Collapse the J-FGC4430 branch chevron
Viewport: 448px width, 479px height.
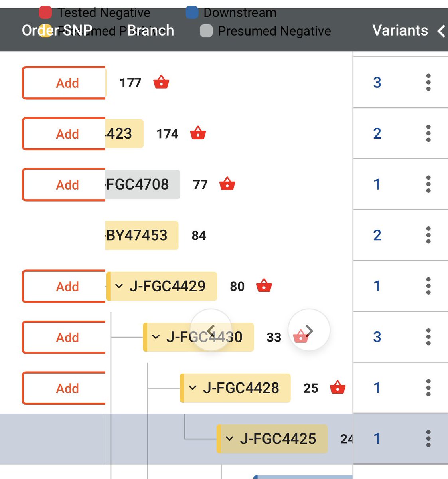(156, 337)
